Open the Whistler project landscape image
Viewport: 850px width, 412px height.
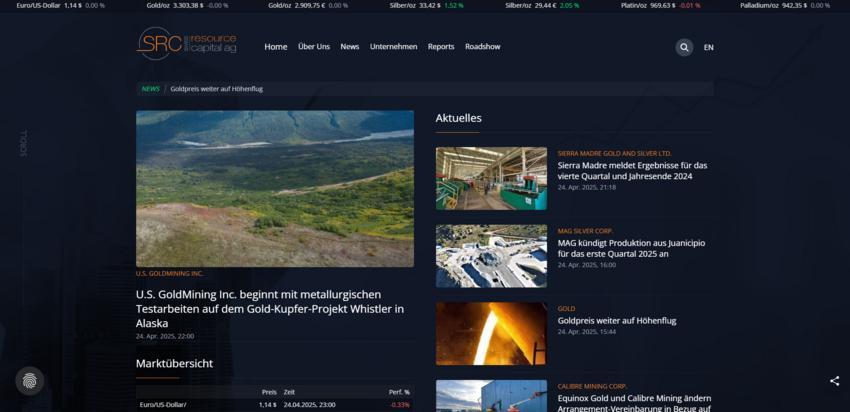[x=275, y=189]
